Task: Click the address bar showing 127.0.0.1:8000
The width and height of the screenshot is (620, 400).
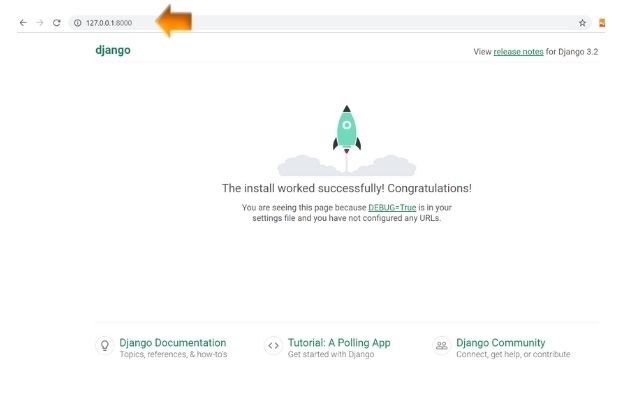Action: (x=330, y=23)
